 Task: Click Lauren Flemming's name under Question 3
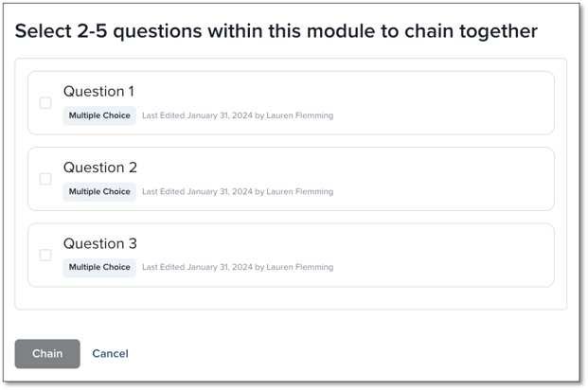299,267
